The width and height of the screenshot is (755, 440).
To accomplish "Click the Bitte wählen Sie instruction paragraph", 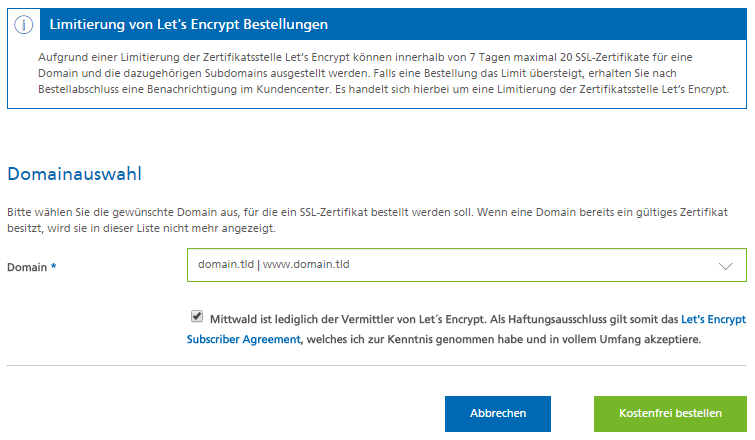I will (x=367, y=220).
